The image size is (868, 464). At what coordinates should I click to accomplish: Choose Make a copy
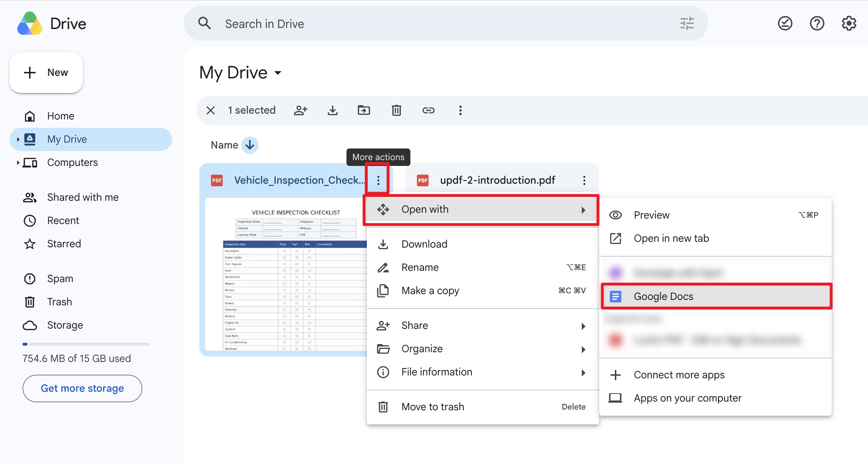(482, 291)
